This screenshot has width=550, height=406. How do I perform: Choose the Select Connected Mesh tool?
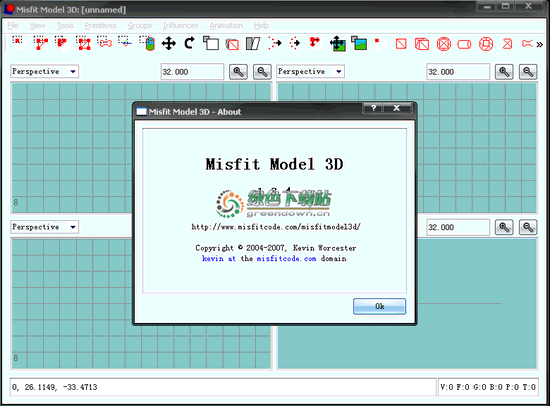point(62,43)
